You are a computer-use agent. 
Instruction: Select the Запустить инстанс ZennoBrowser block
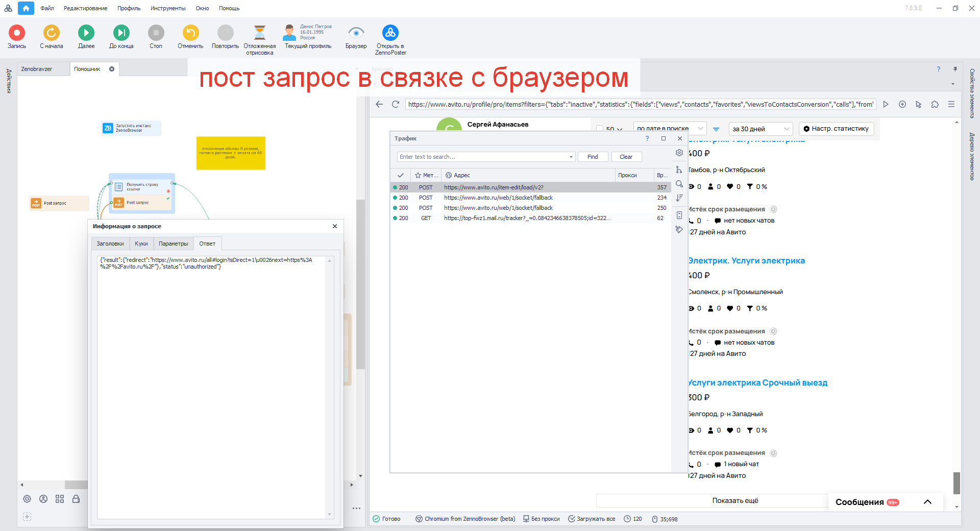coord(131,128)
